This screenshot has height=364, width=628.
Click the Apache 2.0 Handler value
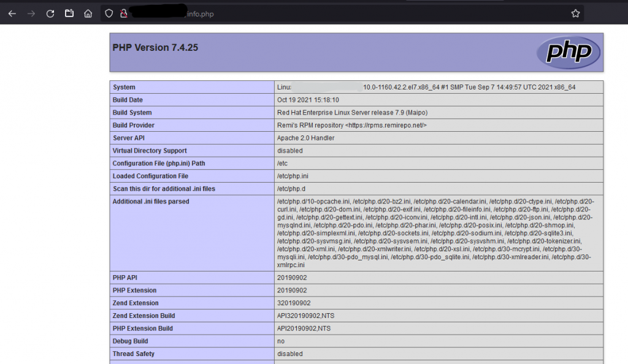(x=305, y=138)
